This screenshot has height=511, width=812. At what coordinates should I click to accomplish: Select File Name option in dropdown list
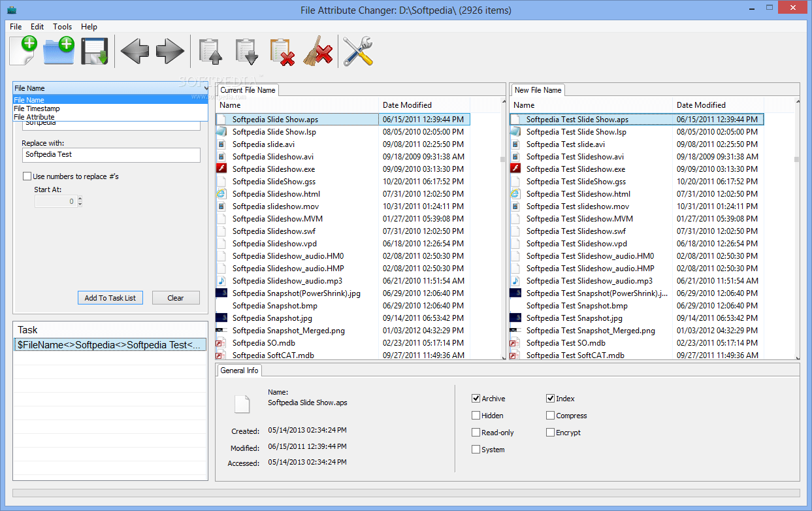[110, 100]
